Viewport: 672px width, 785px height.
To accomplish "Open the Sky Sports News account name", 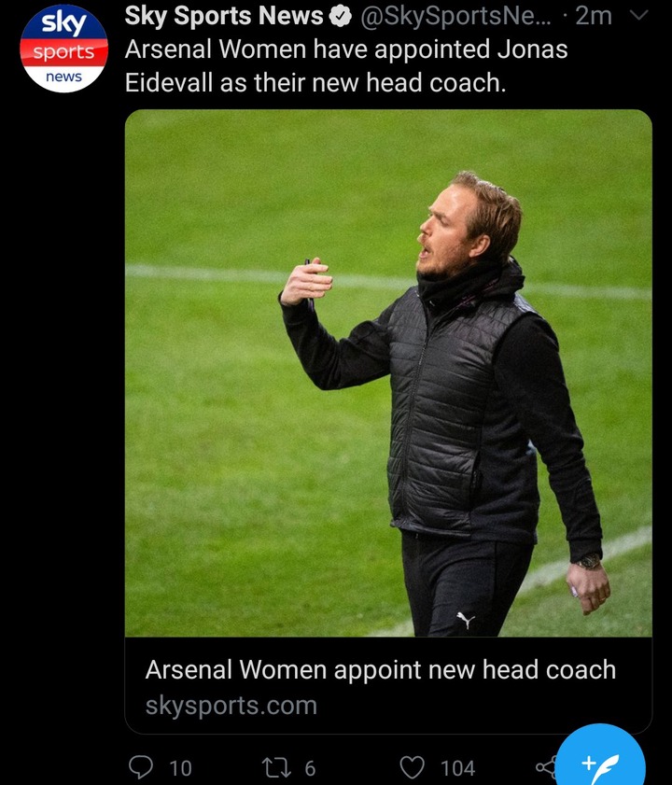I will [x=224, y=16].
